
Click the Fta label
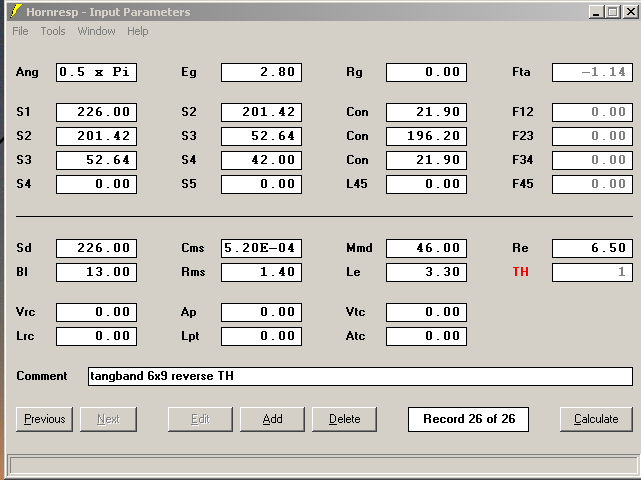coord(521,72)
